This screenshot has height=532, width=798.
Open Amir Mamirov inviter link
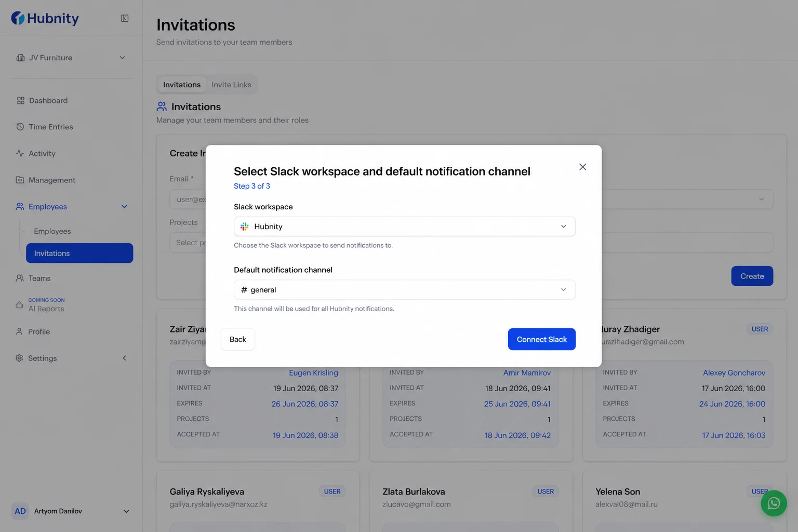point(527,373)
